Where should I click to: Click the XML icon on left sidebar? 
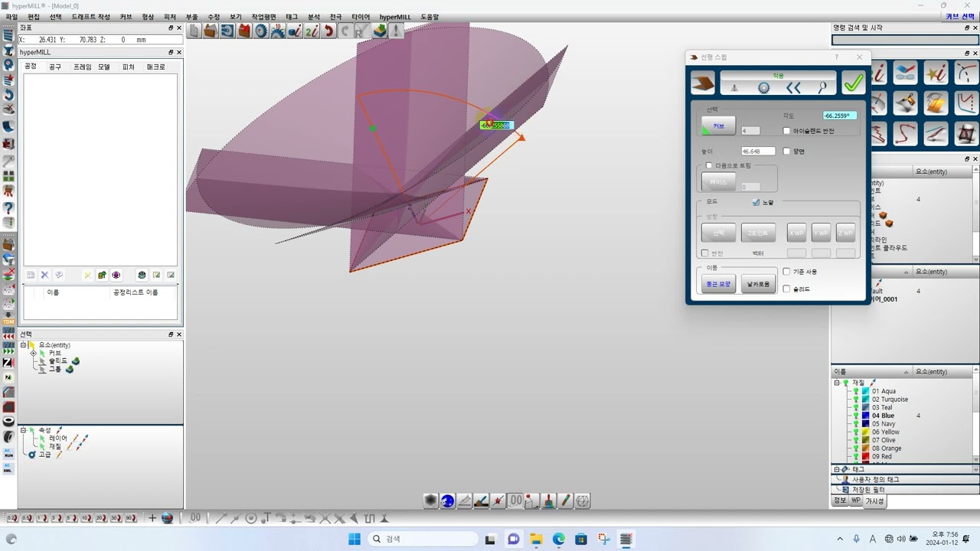[8, 468]
